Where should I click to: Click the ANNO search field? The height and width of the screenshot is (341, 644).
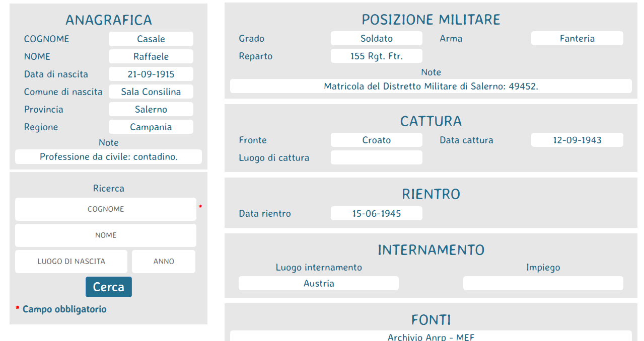click(x=164, y=262)
